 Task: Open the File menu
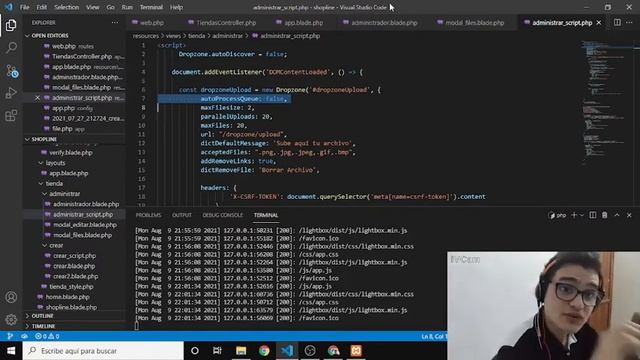[x=24, y=7]
